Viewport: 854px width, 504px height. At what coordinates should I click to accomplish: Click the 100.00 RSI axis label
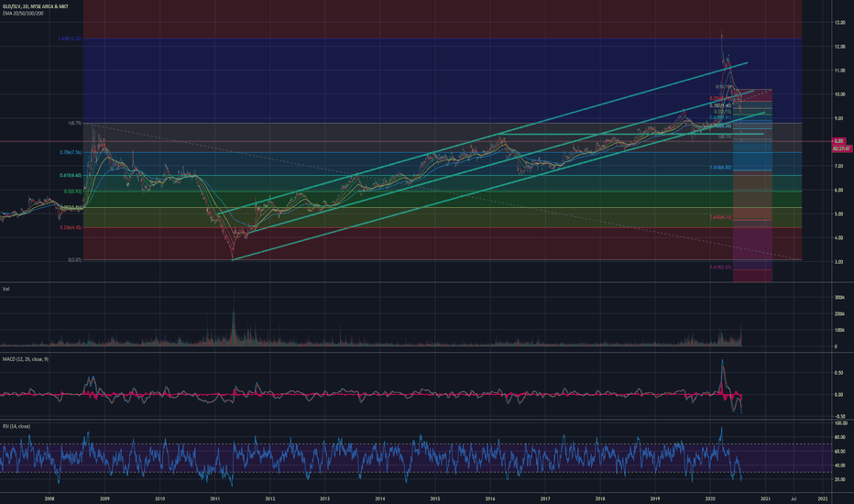(840, 423)
